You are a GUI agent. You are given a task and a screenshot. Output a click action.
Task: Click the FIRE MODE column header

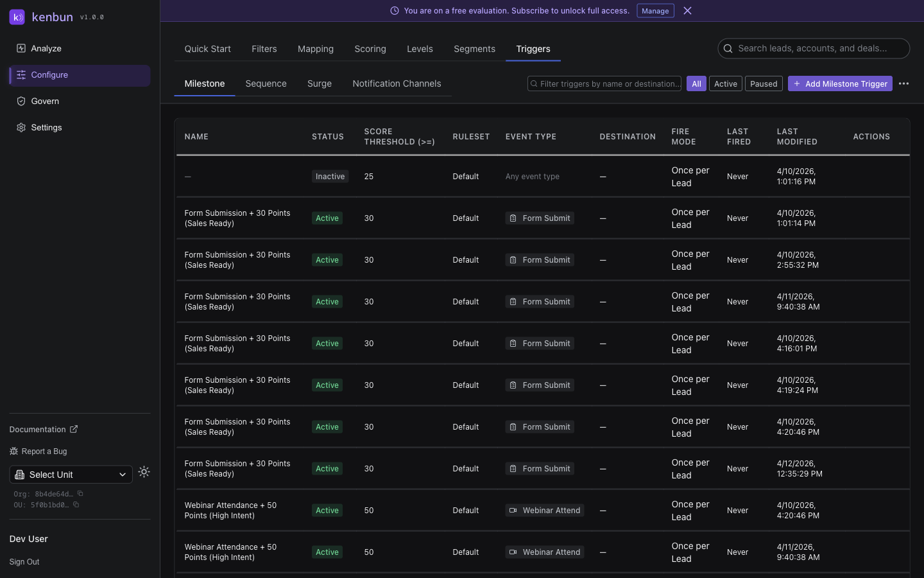tap(683, 137)
